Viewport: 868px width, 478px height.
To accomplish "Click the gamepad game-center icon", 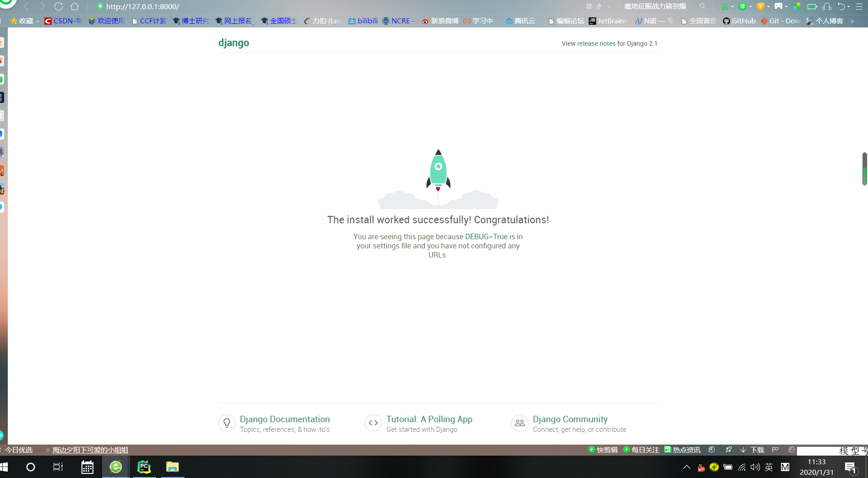I will click(x=778, y=6).
